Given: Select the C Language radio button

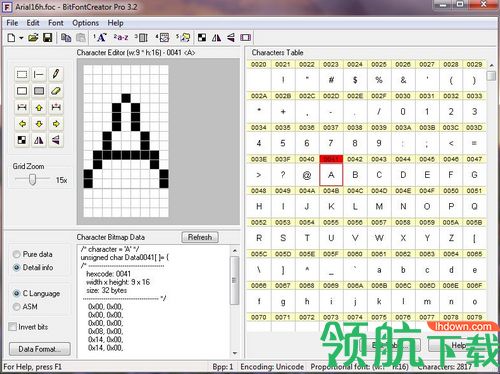Looking at the screenshot, I should pyautogui.click(x=16, y=293).
